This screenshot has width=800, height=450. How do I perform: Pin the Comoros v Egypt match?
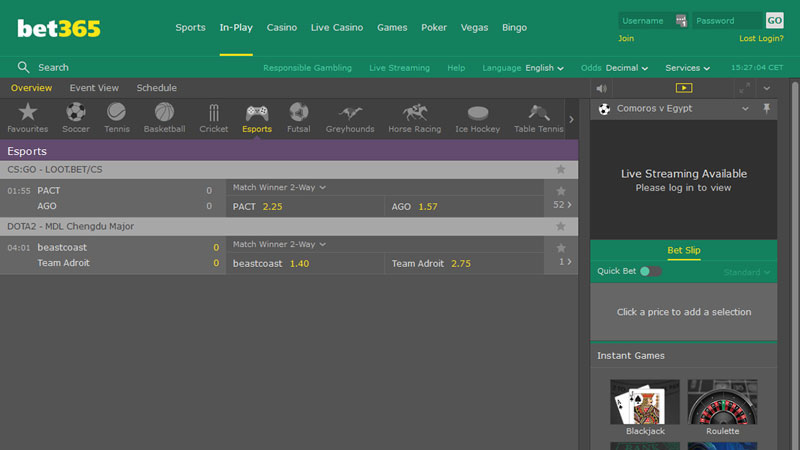click(766, 108)
